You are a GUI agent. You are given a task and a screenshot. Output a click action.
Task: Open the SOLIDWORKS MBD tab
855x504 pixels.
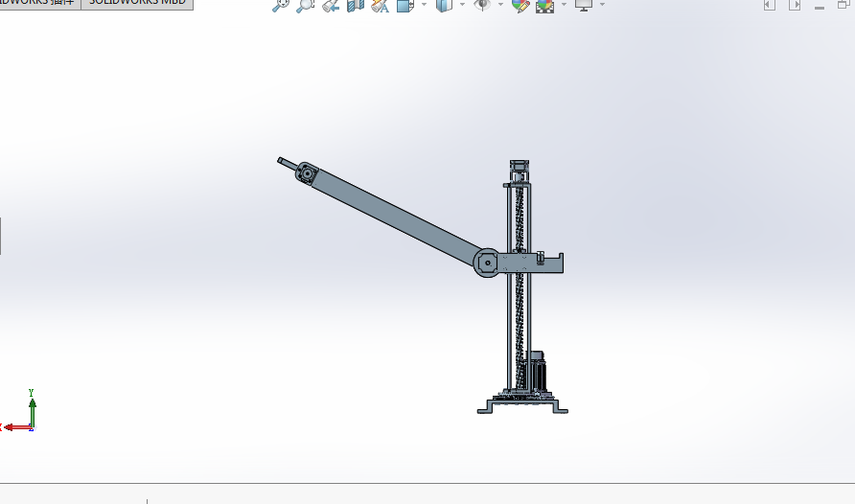(137, 3)
